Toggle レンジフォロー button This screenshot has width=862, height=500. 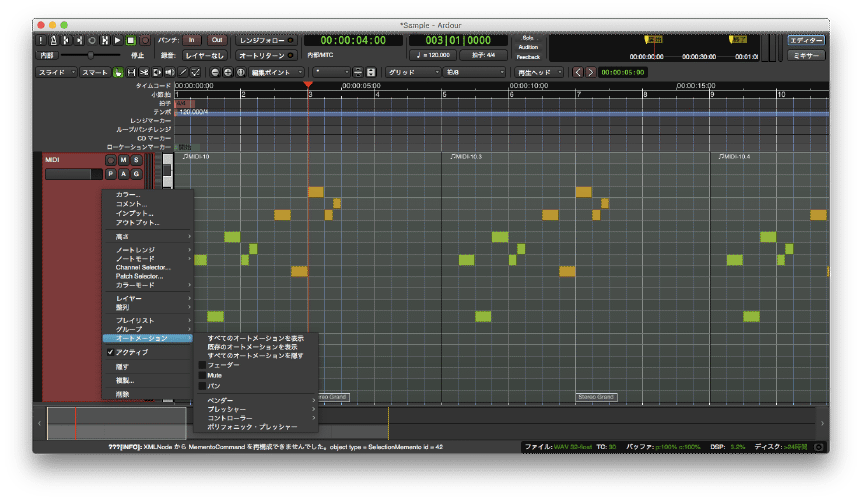tap(266, 40)
